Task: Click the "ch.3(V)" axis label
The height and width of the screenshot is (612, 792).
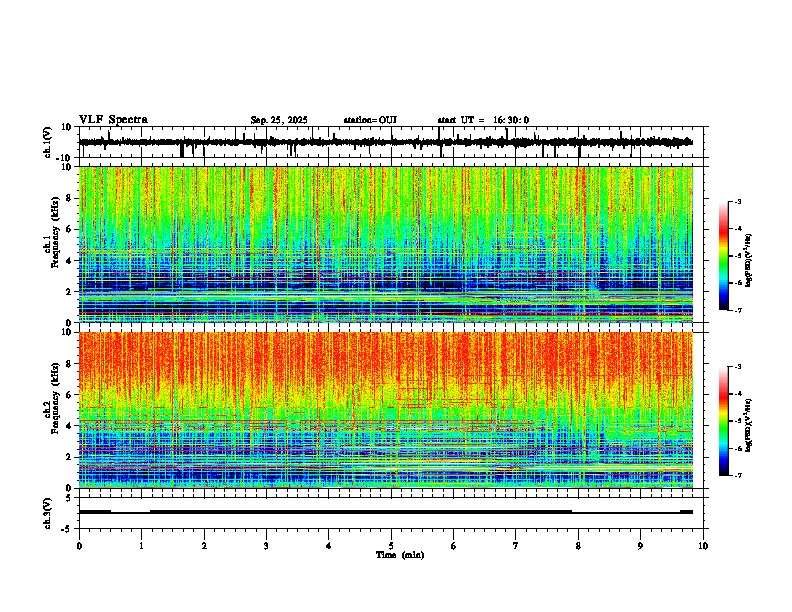Action: [48, 513]
